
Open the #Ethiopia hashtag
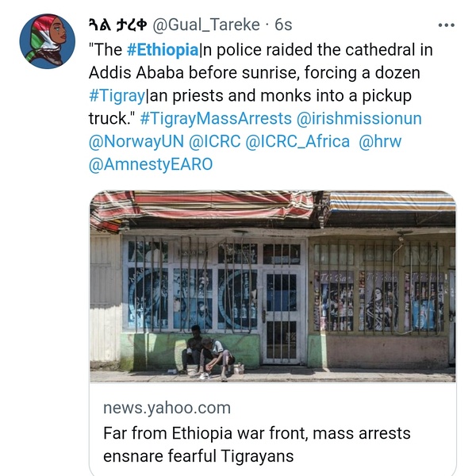(x=163, y=50)
